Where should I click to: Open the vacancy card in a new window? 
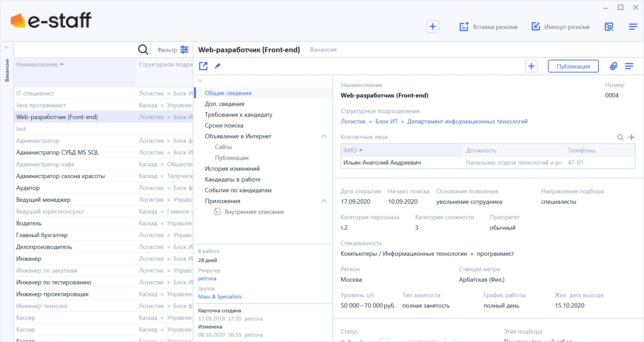click(x=203, y=66)
